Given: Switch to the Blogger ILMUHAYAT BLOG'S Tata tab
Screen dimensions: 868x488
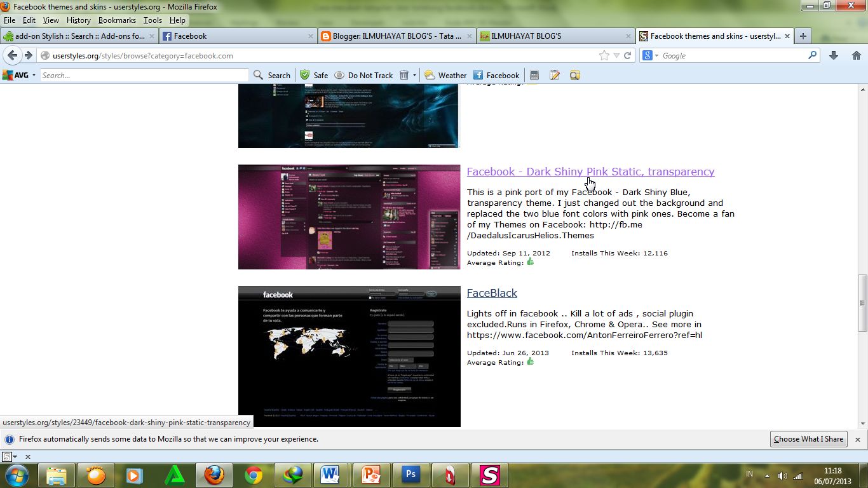Looking at the screenshot, I should tap(397, 36).
